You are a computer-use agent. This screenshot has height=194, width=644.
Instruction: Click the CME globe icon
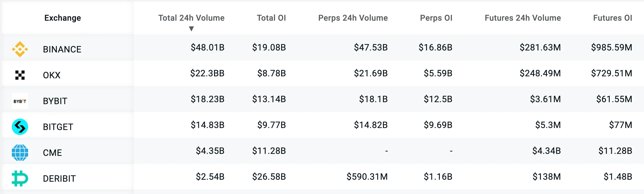coord(20,153)
